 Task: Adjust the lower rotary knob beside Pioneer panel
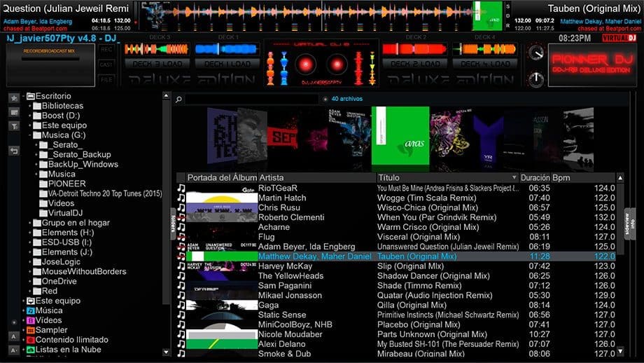point(536,79)
